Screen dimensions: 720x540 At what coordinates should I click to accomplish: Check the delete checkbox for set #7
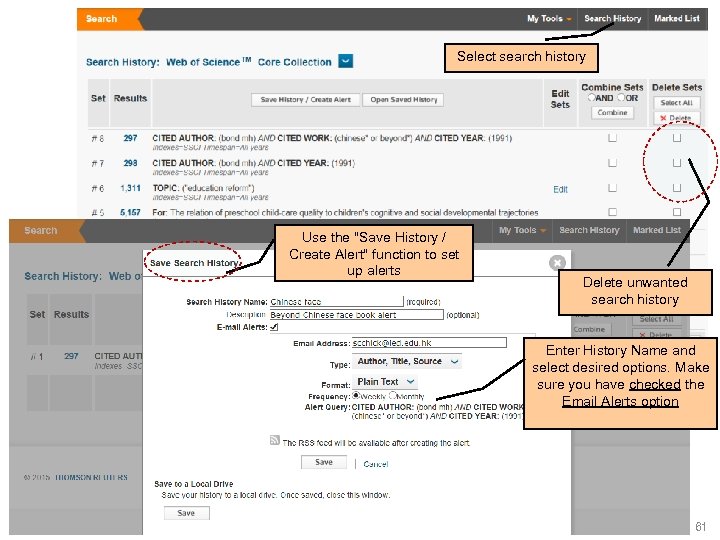coord(677,163)
